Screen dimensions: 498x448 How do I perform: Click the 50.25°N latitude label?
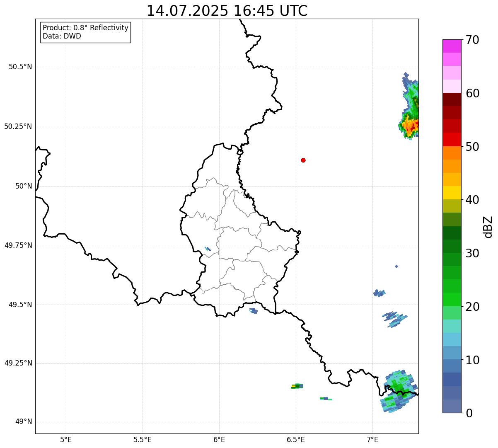[x=18, y=126]
